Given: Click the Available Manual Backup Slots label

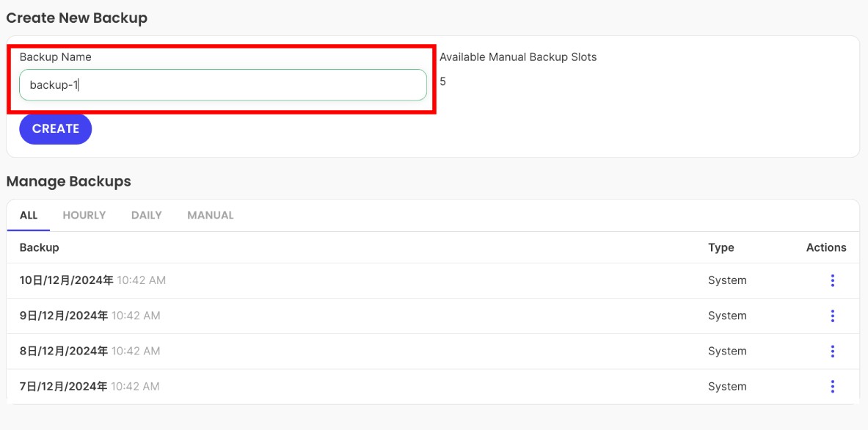Looking at the screenshot, I should (x=518, y=57).
